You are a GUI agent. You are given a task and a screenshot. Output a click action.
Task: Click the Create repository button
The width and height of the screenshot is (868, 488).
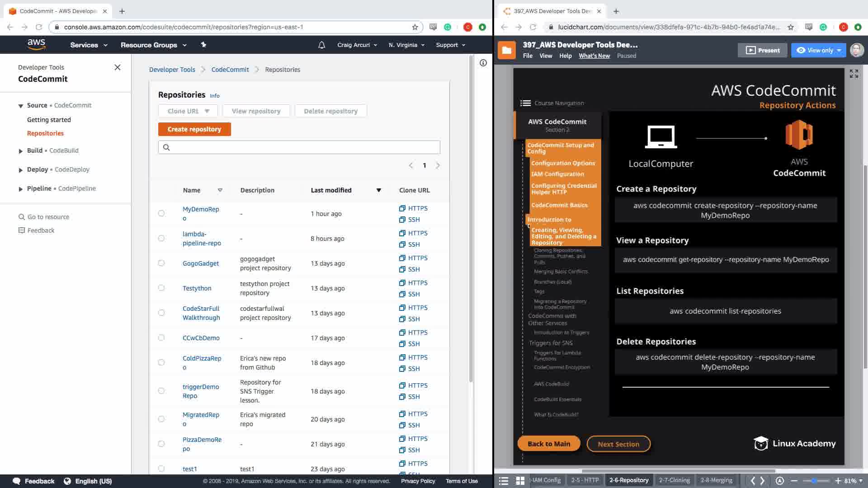pos(194,129)
